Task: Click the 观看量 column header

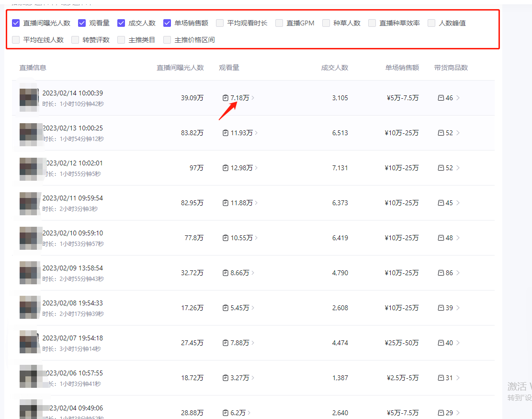Action: click(x=229, y=68)
